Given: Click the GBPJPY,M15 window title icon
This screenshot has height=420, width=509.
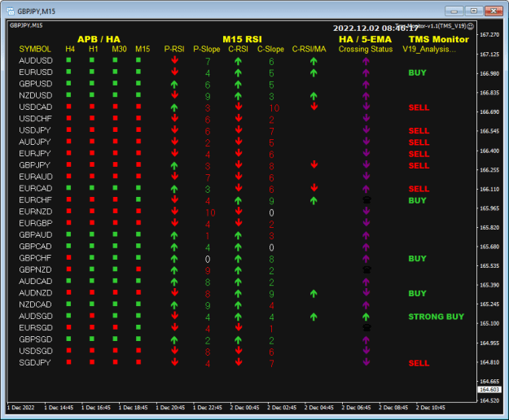Looking at the screenshot, I should (11, 11).
